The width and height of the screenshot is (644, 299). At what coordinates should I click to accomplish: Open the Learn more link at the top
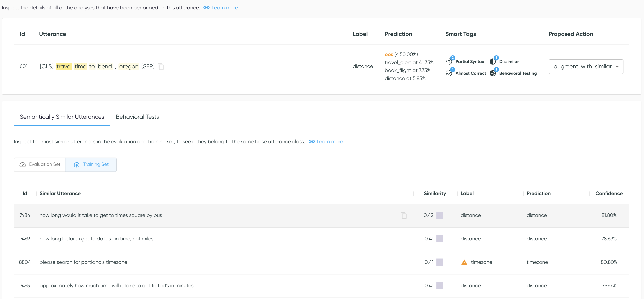pos(224,8)
